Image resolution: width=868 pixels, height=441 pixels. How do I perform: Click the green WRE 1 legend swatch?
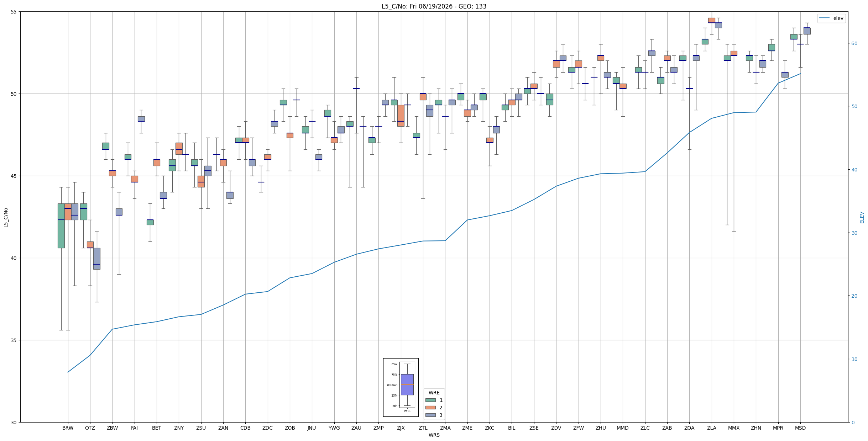(430, 400)
